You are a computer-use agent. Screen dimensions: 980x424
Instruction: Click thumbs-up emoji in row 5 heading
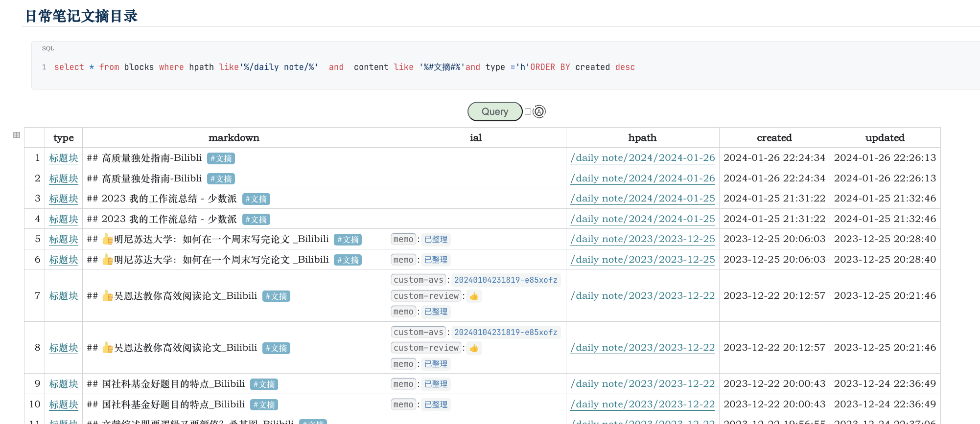pyautogui.click(x=108, y=239)
